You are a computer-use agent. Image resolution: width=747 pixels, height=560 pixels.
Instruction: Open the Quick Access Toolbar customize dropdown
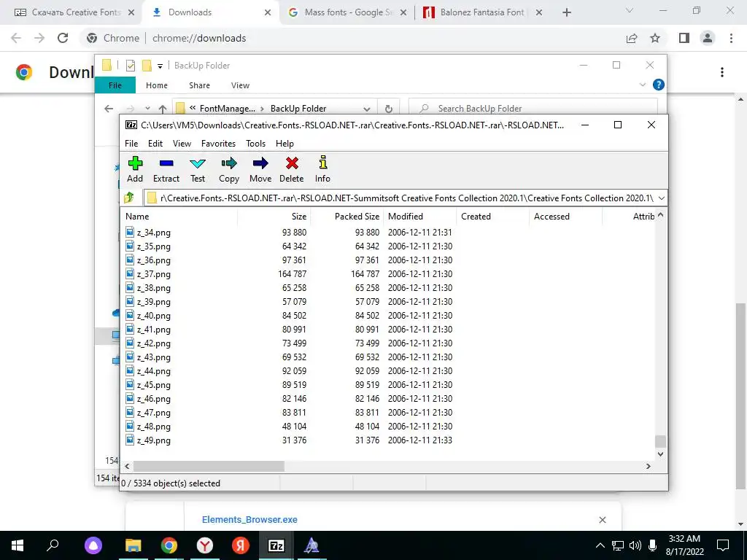160,66
